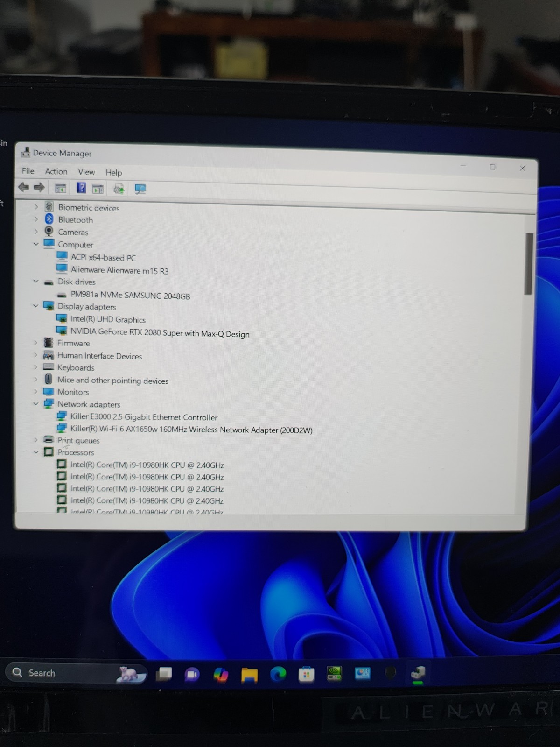Click the Forward arrow toolbar icon
The image size is (560, 747).
(x=39, y=188)
